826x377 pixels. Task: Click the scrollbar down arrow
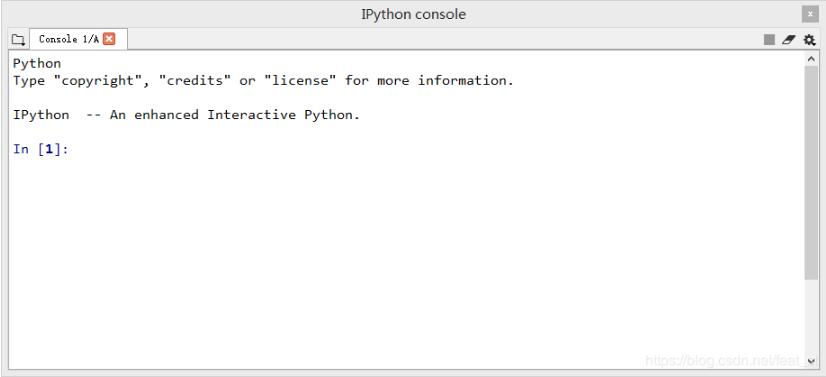(x=811, y=361)
